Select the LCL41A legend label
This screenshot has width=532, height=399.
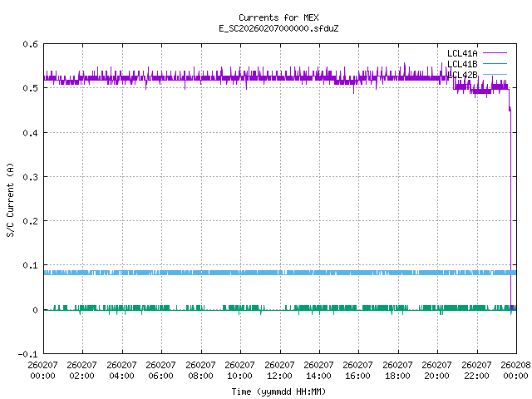(x=461, y=53)
